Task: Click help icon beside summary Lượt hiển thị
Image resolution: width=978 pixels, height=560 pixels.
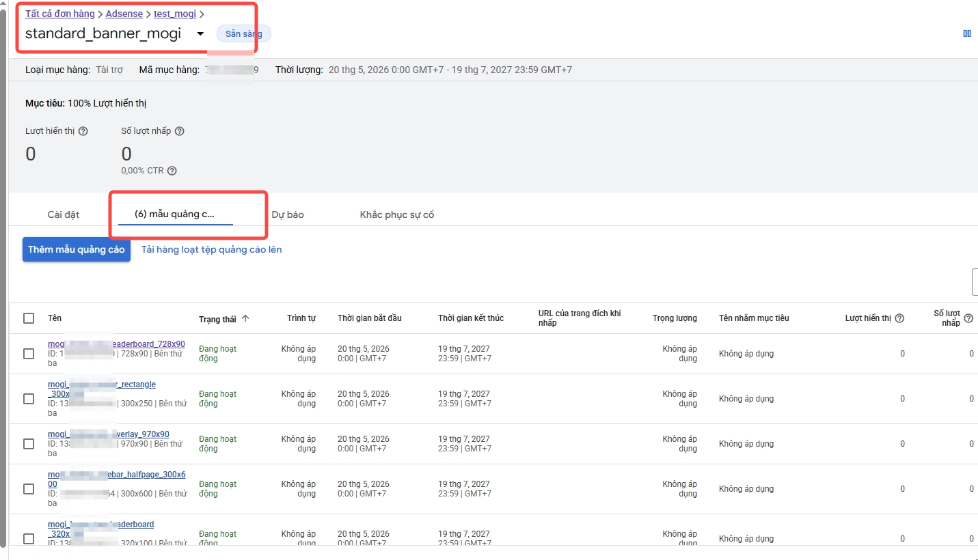Action: [83, 131]
